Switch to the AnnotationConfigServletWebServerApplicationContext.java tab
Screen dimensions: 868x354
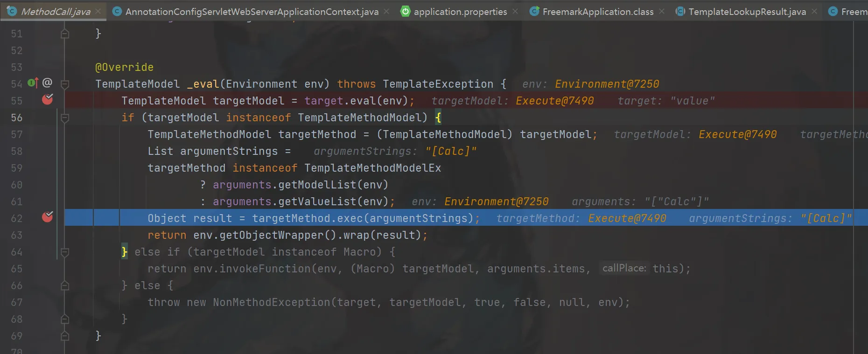(252, 12)
